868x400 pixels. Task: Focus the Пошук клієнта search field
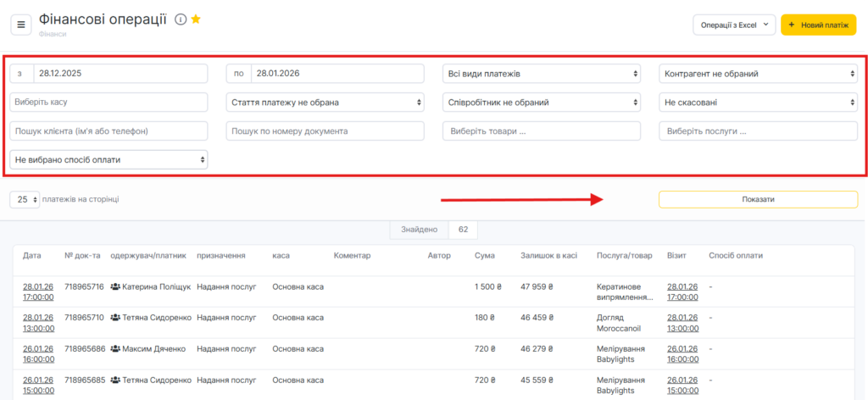pos(108,131)
